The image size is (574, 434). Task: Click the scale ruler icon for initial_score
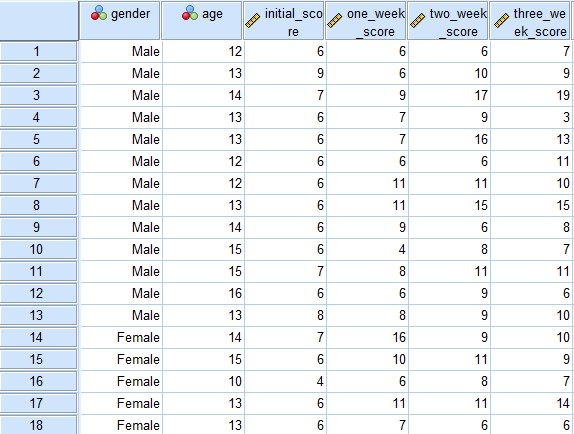(x=253, y=20)
